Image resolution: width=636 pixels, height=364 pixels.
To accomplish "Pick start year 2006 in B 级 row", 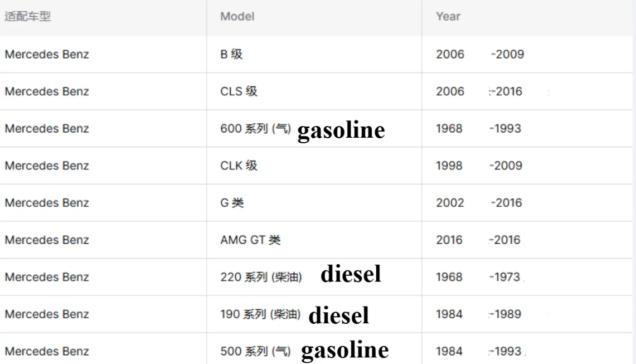I will [450, 55].
